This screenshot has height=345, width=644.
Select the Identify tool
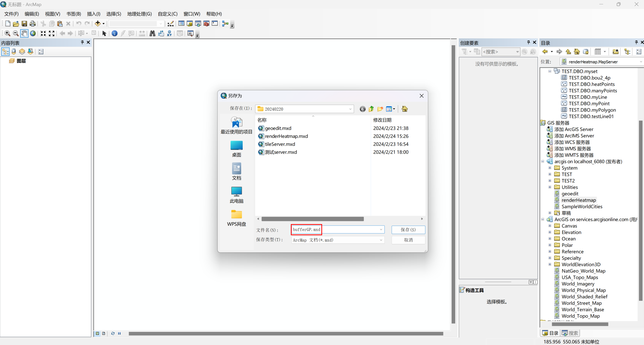pyautogui.click(x=115, y=33)
